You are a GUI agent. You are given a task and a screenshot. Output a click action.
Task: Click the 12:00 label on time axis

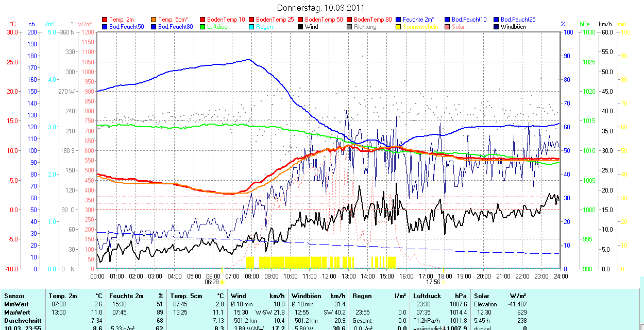pyautogui.click(x=329, y=276)
